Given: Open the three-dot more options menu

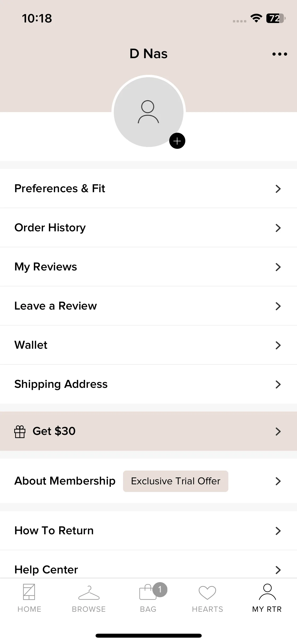Looking at the screenshot, I should (280, 54).
